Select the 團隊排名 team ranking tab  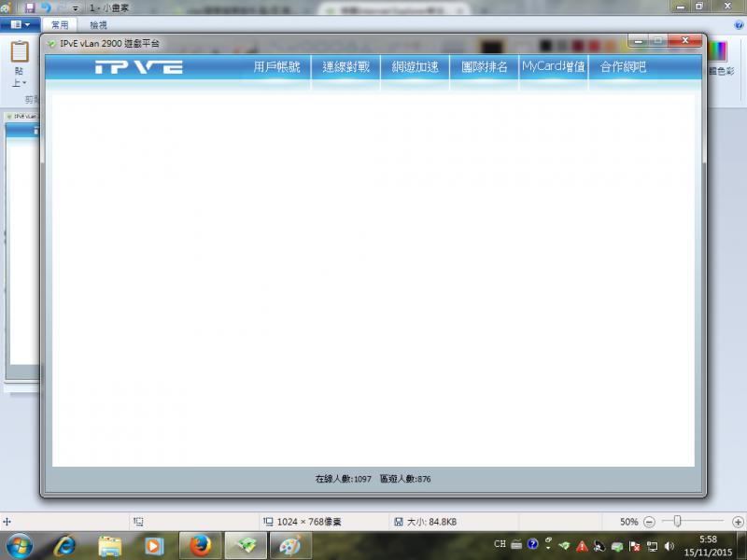(x=485, y=67)
